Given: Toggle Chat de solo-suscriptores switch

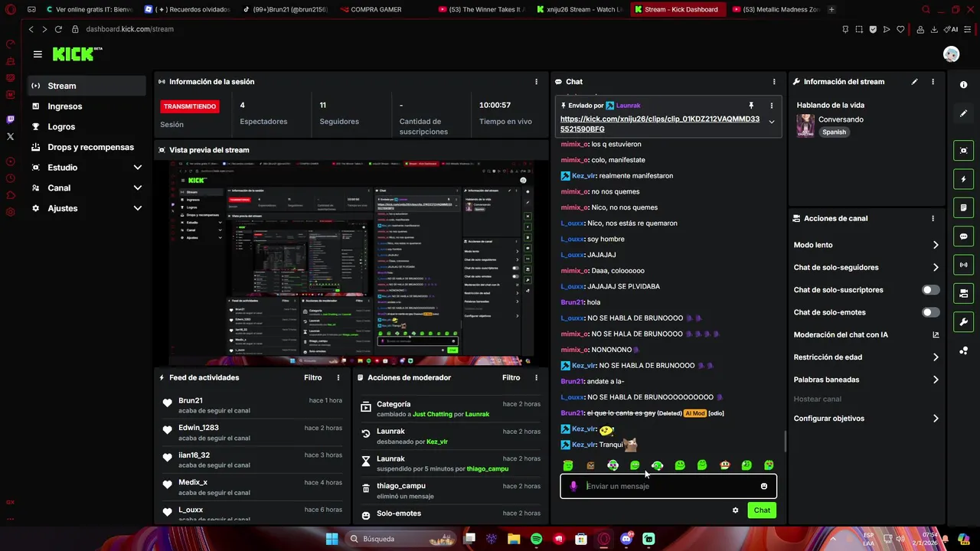Looking at the screenshot, I should pyautogui.click(x=930, y=290).
